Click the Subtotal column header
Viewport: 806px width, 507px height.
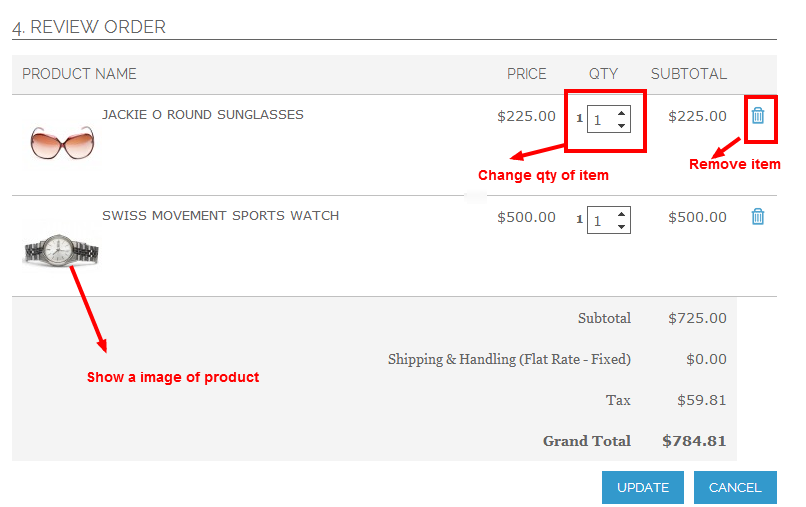tap(689, 74)
